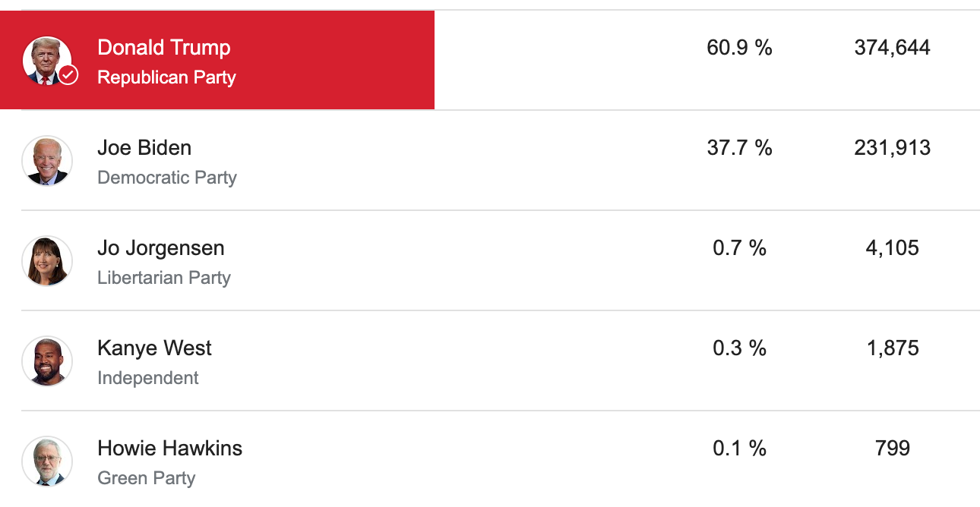Click the avatar beside Kanye West's name
The height and width of the screenshot is (507, 980).
coord(47,361)
